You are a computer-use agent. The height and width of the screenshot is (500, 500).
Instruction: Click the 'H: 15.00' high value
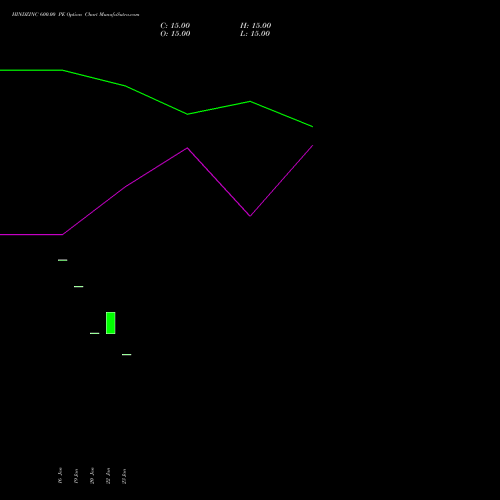255,25
